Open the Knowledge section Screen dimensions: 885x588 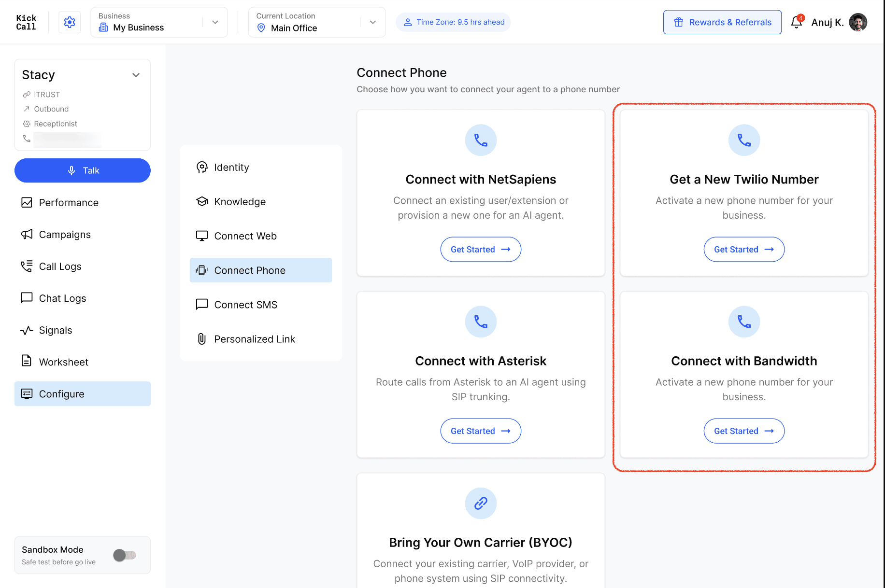pyautogui.click(x=261, y=201)
